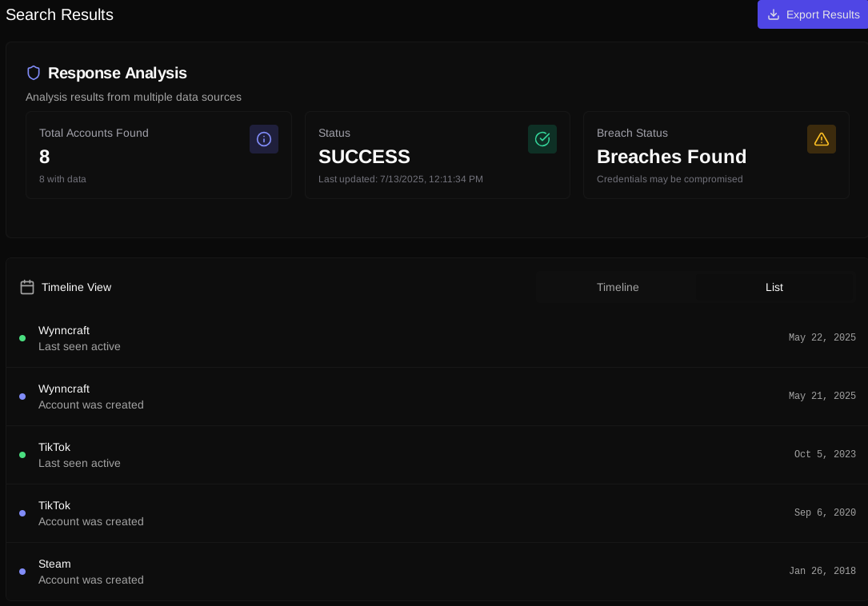Click purple dot for Steam account created

[x=22, y=572]
